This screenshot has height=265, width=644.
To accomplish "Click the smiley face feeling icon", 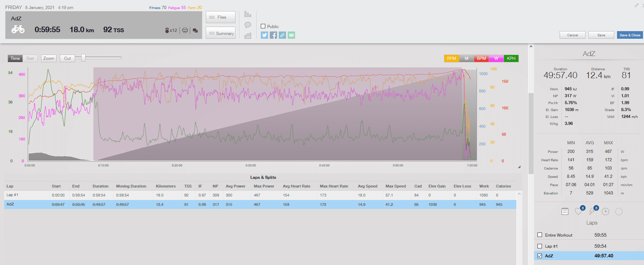I will (x=185, y=30).
